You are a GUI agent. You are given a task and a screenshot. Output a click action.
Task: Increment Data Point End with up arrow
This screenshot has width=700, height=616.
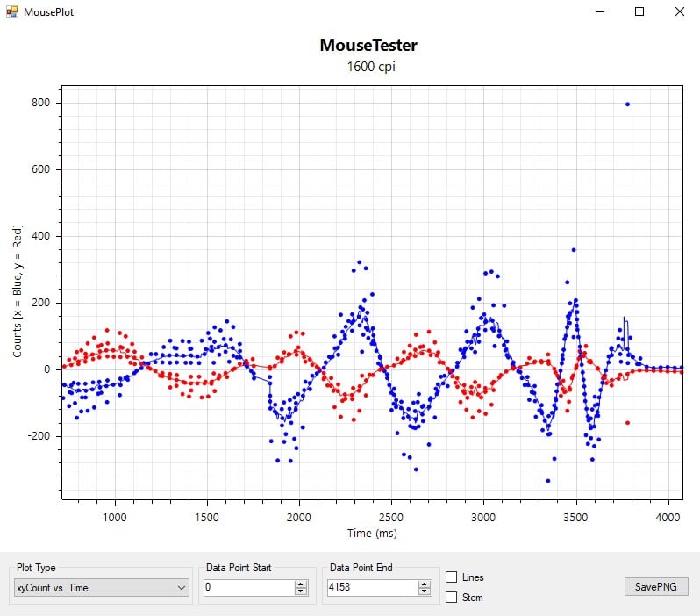click(425, 584)
